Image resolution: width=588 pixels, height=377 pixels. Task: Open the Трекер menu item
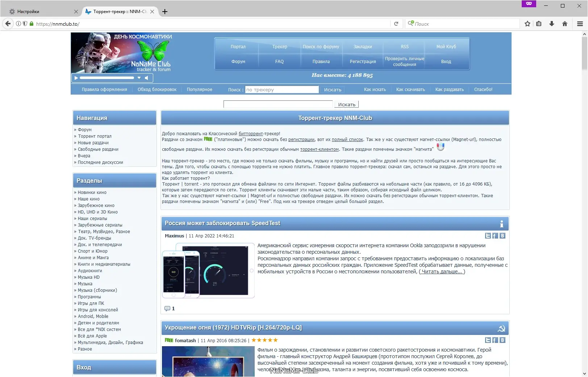click(x=280, y=47)
